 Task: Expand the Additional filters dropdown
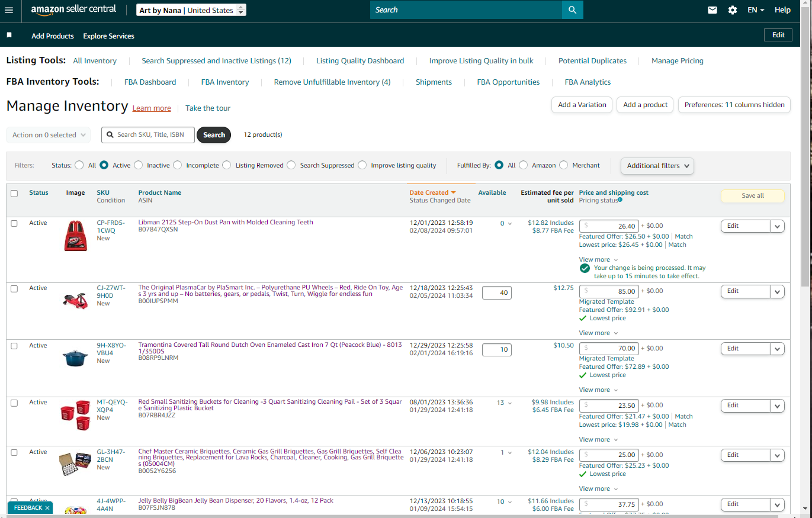pyautogui.click(x=657, y=166)
